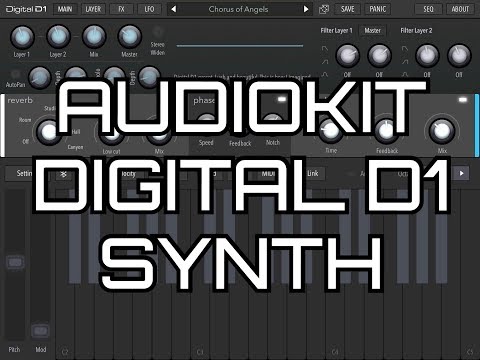Select band-pass shape for Filter Layer 2
The height and width of the screenshot is (360, 480).
point(405,74)
